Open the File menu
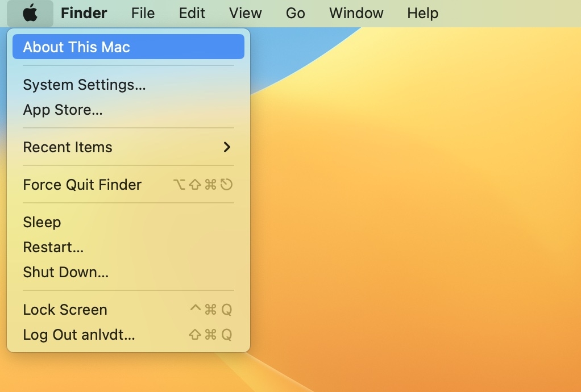581x392 pixels. [x=143, y=13]
